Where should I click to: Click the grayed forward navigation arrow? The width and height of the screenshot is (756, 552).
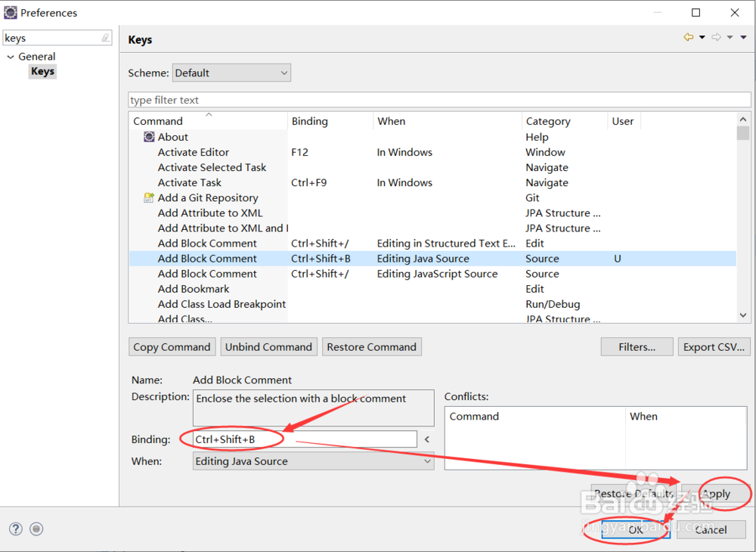coord(716,37)
